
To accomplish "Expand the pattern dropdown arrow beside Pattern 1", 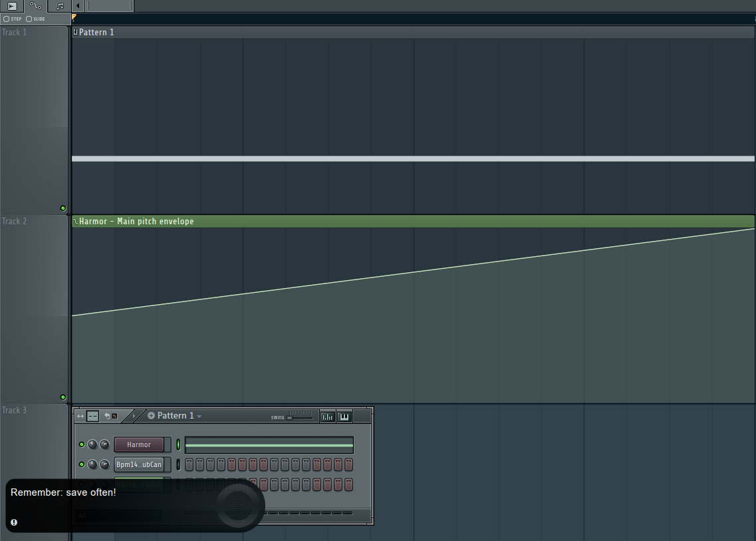I will (x=199, y=417).
